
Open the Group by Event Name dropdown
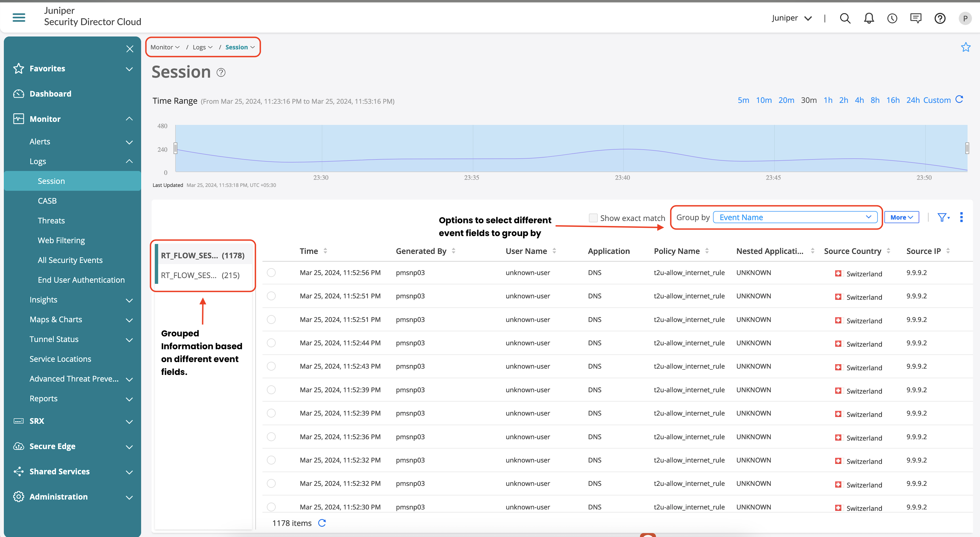tap(795, 217)
